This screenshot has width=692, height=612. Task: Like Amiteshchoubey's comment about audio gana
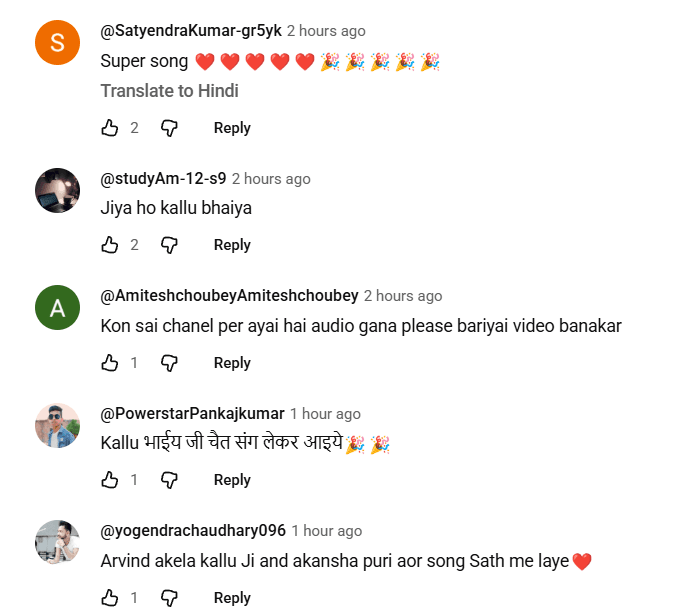[110, 363]
